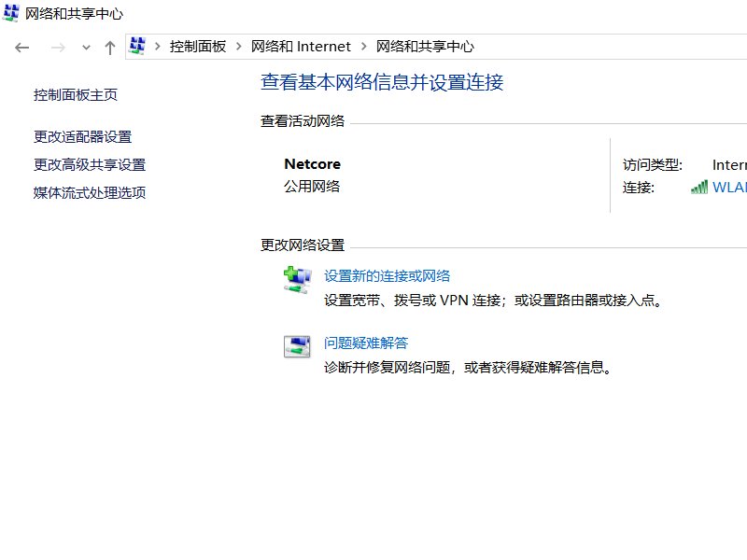This screenshot has height=560, width=747.
Task: Open the connected WLAN link
Action: (x=729, y=187)
